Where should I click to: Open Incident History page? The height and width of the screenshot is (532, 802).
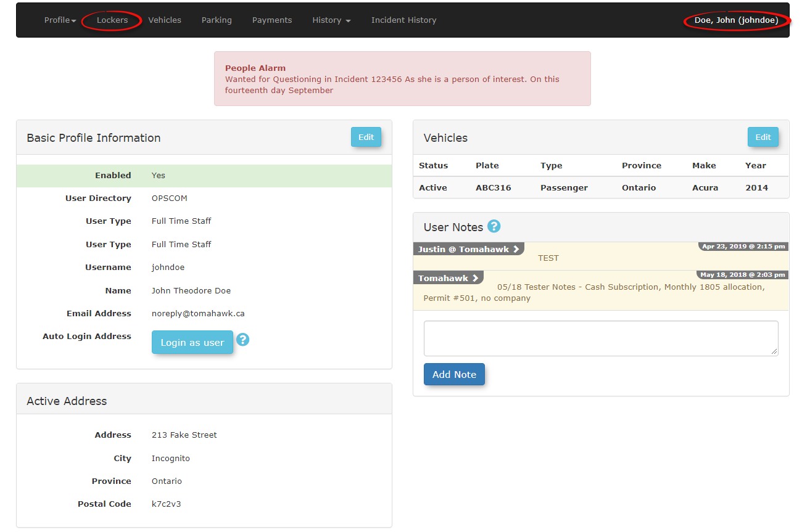point(403,20)
